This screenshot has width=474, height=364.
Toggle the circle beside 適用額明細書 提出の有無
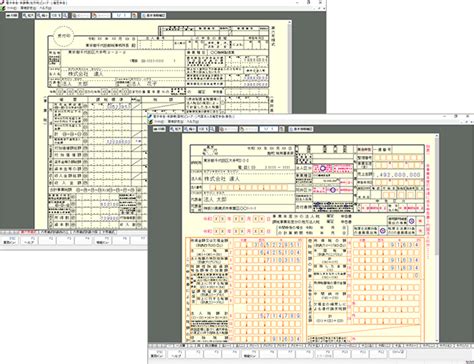(x=411, y=221)
